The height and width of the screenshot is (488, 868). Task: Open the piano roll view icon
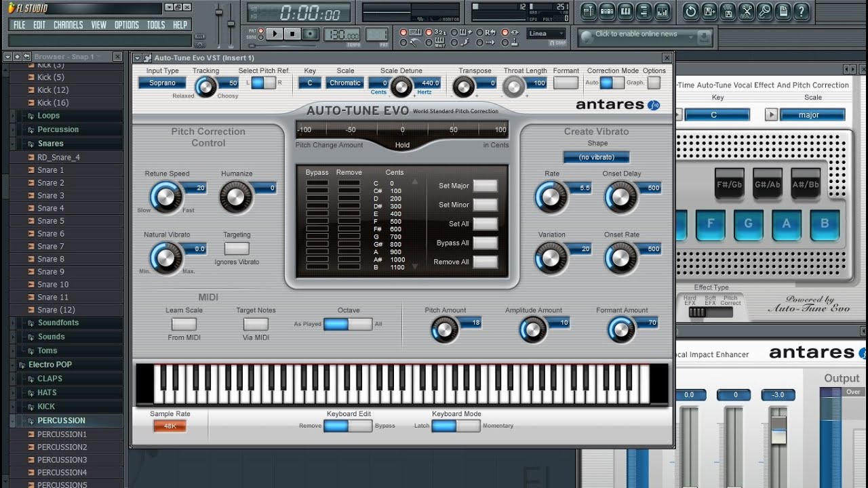625,11
